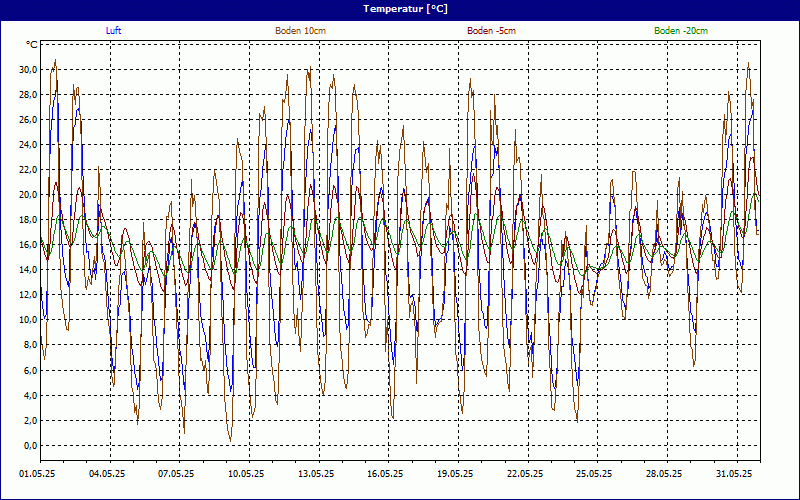Select the 19.05.25 date on x-axis
The height and width of the screenshot is (500, 800).
point(455,474)
